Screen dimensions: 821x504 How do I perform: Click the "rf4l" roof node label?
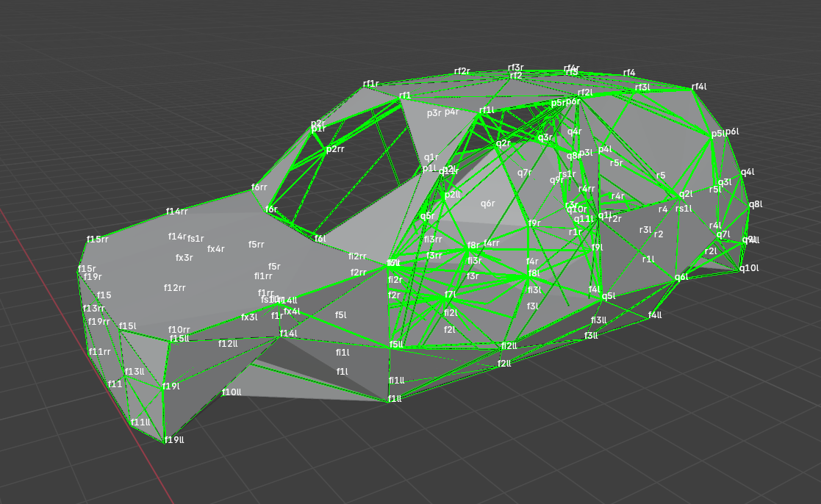point(699,87)
